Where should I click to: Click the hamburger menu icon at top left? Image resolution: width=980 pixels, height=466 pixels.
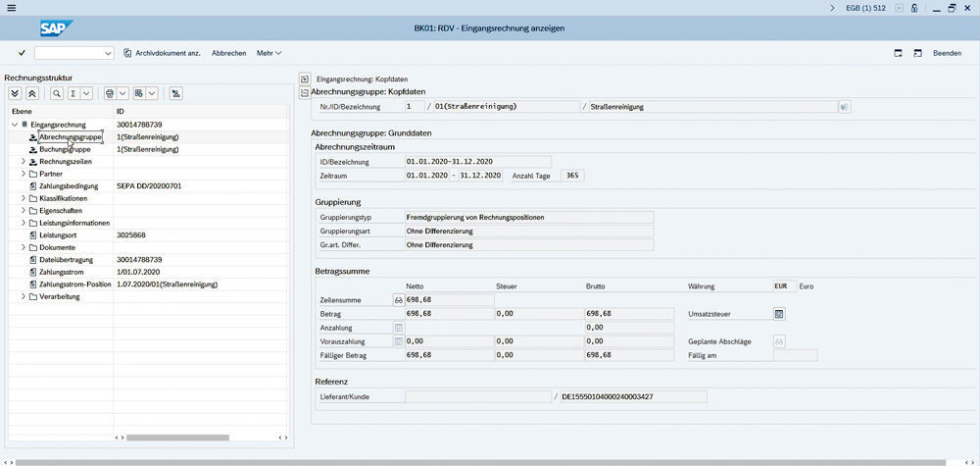pos(11,8)
